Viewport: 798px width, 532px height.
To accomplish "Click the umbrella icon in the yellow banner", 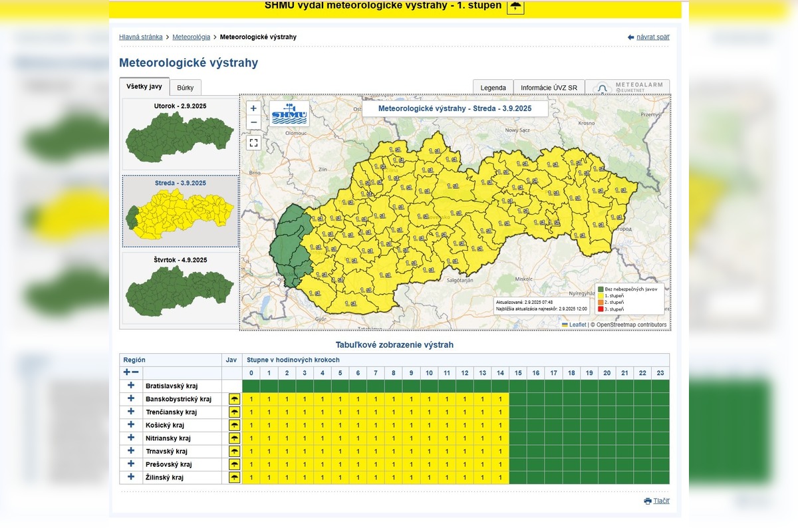I will pyautogui.click(x=515, y=7).
